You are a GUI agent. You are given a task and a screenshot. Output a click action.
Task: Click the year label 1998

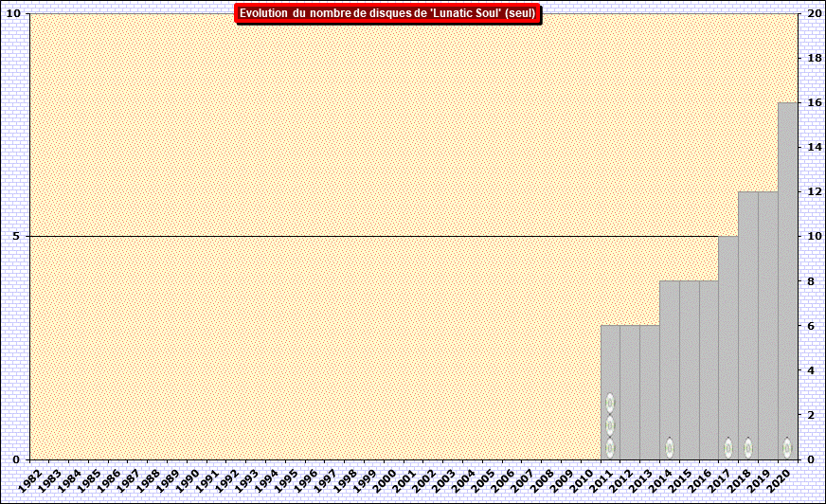344,480
